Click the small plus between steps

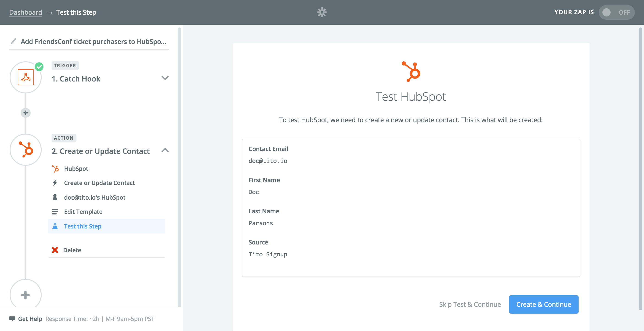(x=26, y=113)
